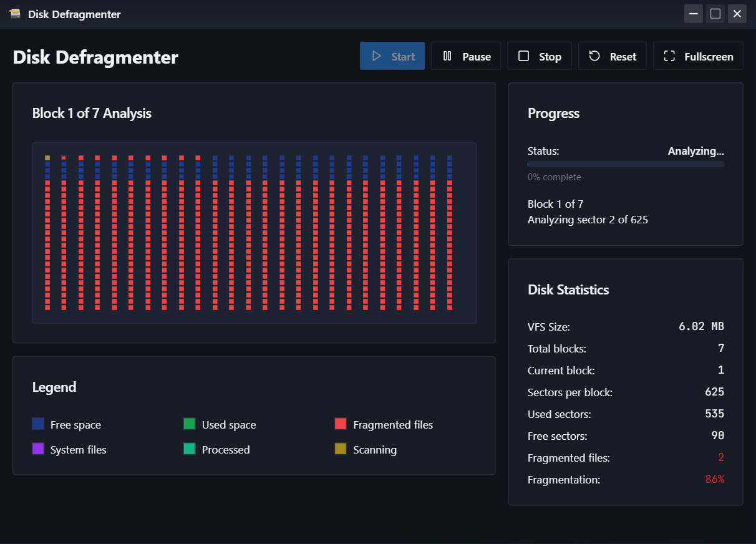The width and height of the screenshot is (756, 544).
Task: Pause the analysis
Action: (466, 56)
